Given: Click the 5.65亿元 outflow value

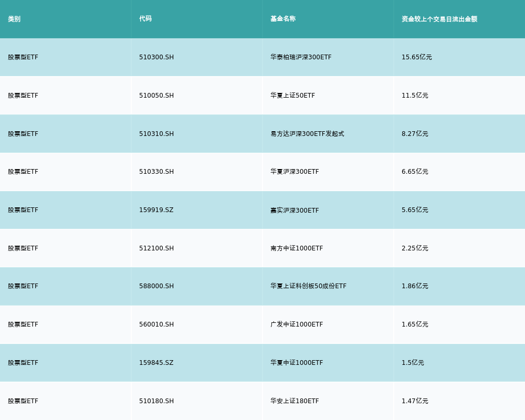Looking at the screenshot, I should (x=415, y=210).
